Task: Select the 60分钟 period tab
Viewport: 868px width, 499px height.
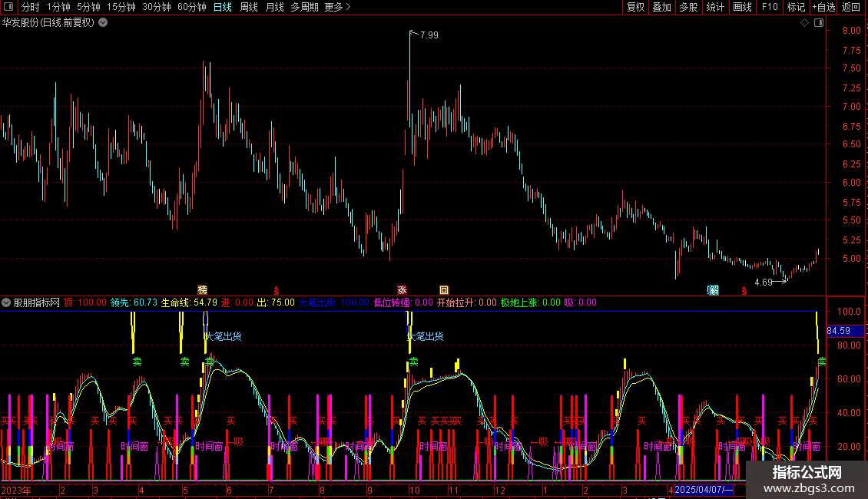Action: 191,8
